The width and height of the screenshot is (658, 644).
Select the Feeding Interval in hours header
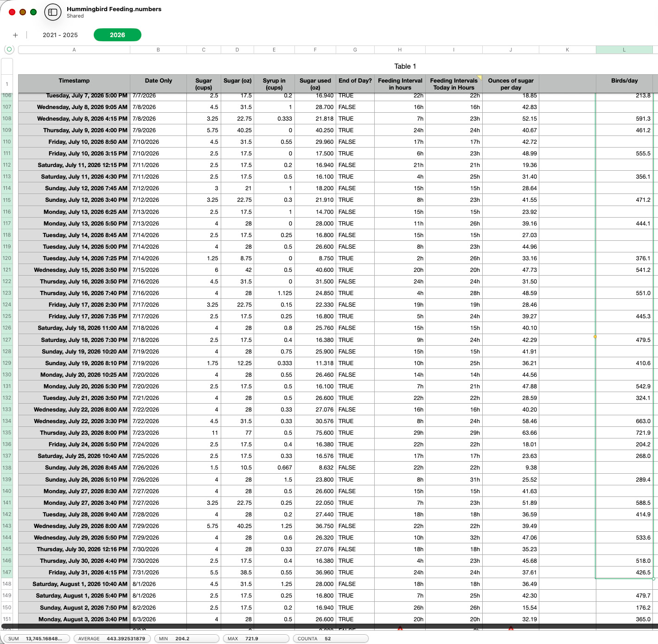pos(400,84)
